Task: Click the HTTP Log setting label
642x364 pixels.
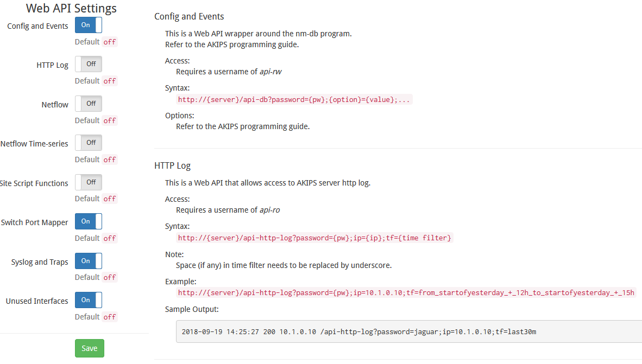Action: point(52,66)
